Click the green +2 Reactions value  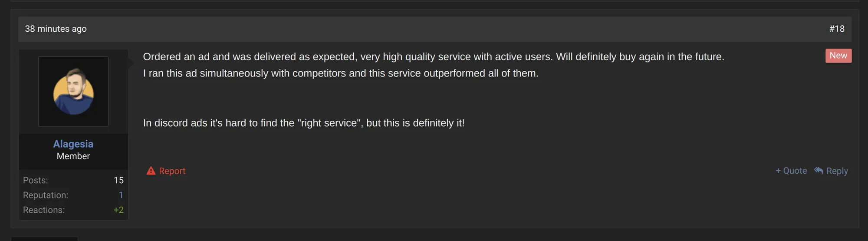(118, 210)
